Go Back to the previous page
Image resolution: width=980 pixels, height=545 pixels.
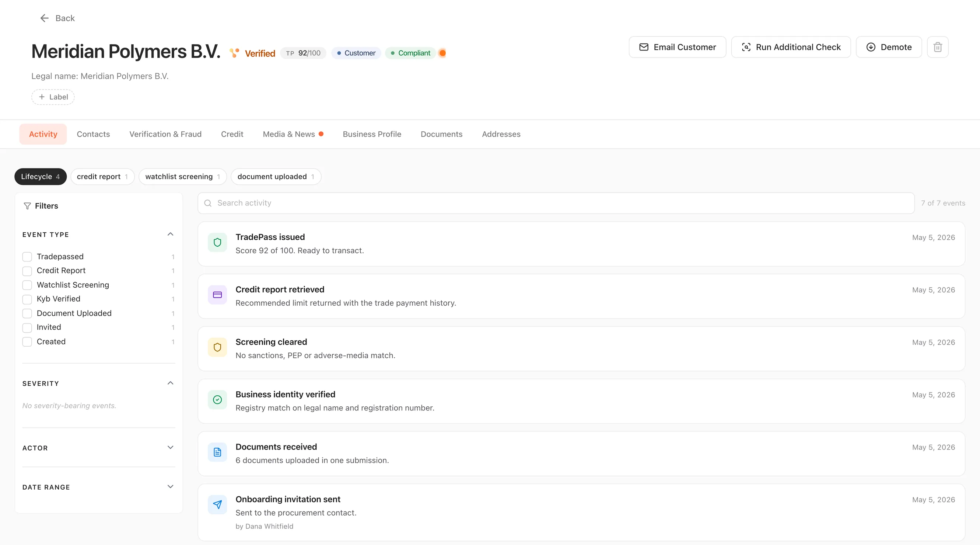(x=57, y=18)
